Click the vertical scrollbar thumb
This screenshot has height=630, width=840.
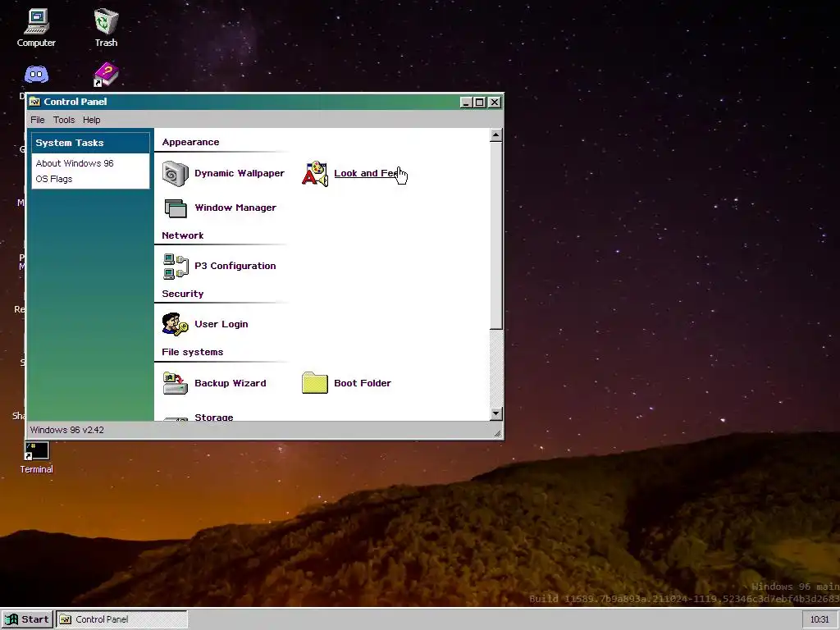496,235
